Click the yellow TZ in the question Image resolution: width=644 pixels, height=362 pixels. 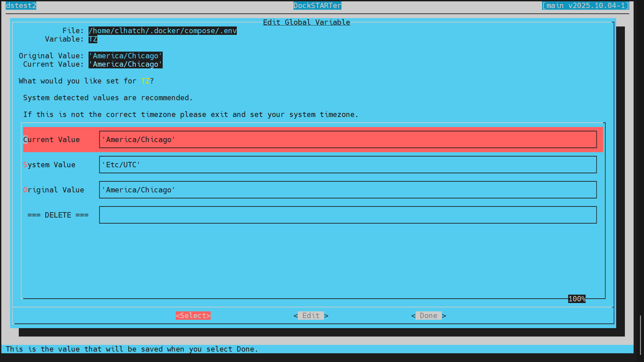(x=145, y=81)
